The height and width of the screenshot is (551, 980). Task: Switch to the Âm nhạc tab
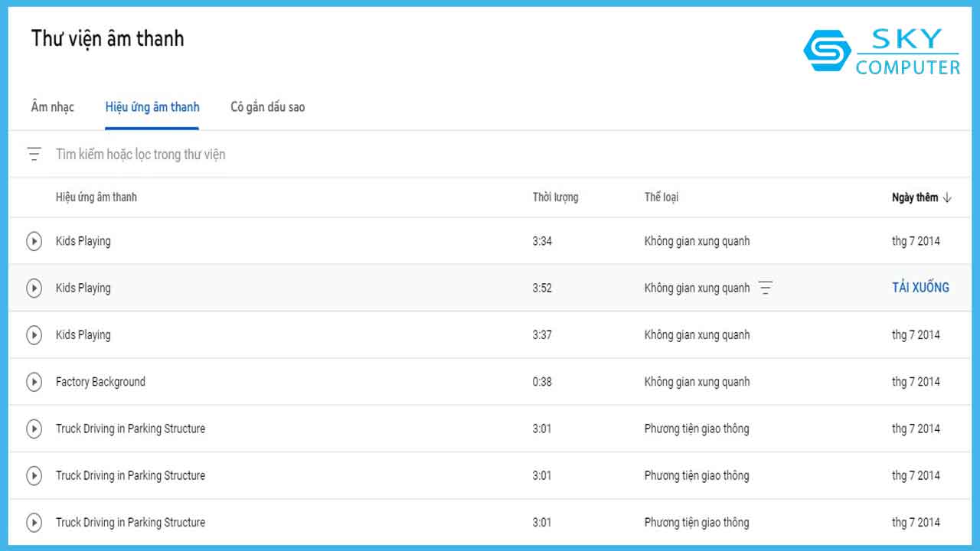(53, 107)
